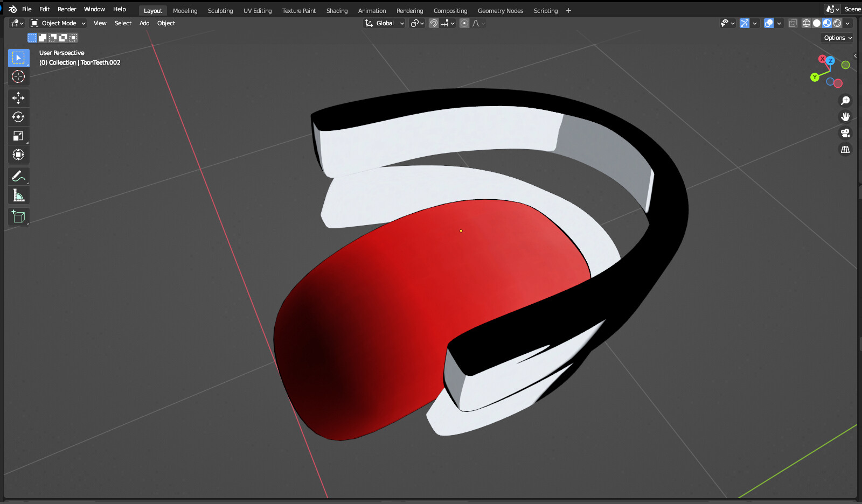The image size is (862, 504).
Task: Open the Object Mode dropdown
Action: [58, 23]
